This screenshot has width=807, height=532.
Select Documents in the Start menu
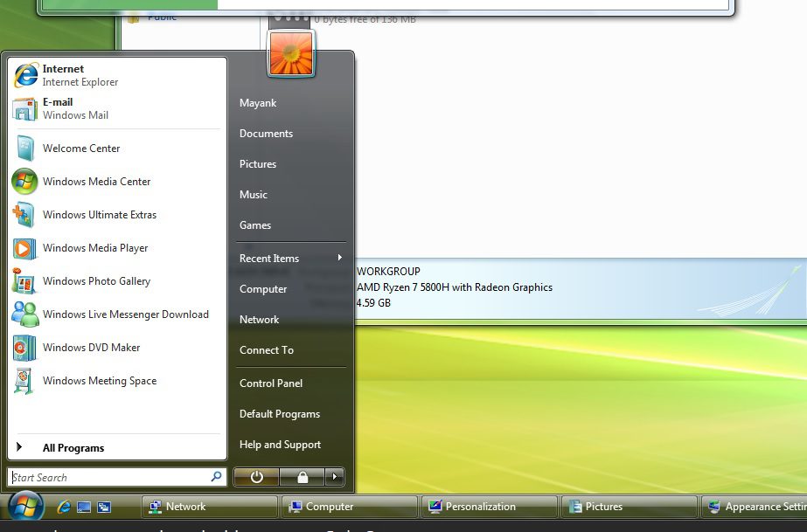point(265,133)
